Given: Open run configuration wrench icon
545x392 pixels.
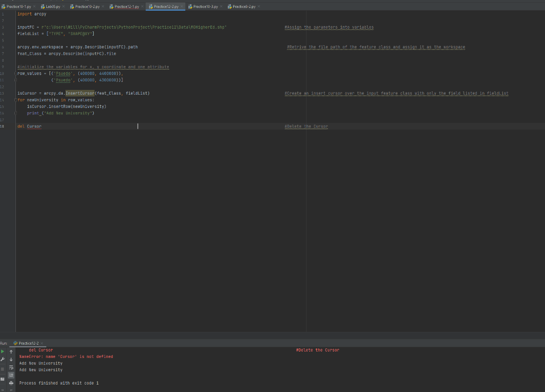Looking at the screenshot, I should pos(3,359).
